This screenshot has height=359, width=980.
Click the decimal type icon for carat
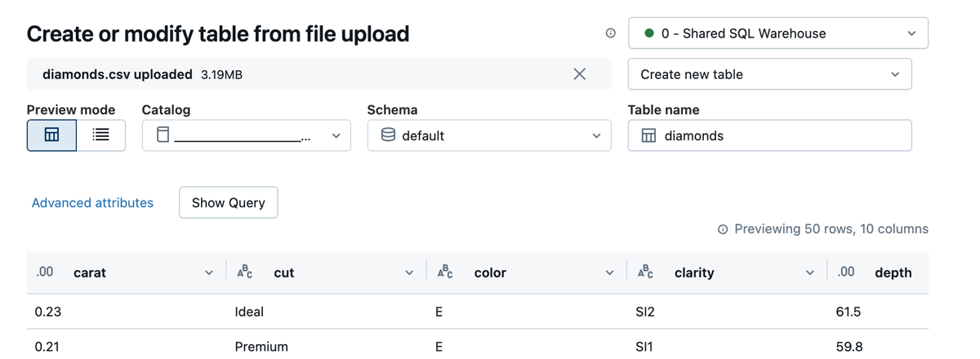click(x=45, y=272)
